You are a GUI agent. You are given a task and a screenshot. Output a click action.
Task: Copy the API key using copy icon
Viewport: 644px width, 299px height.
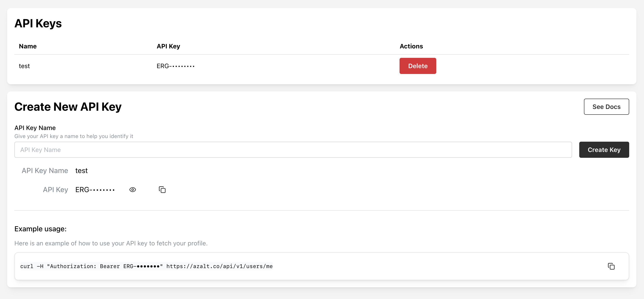(x=162, y=190)
